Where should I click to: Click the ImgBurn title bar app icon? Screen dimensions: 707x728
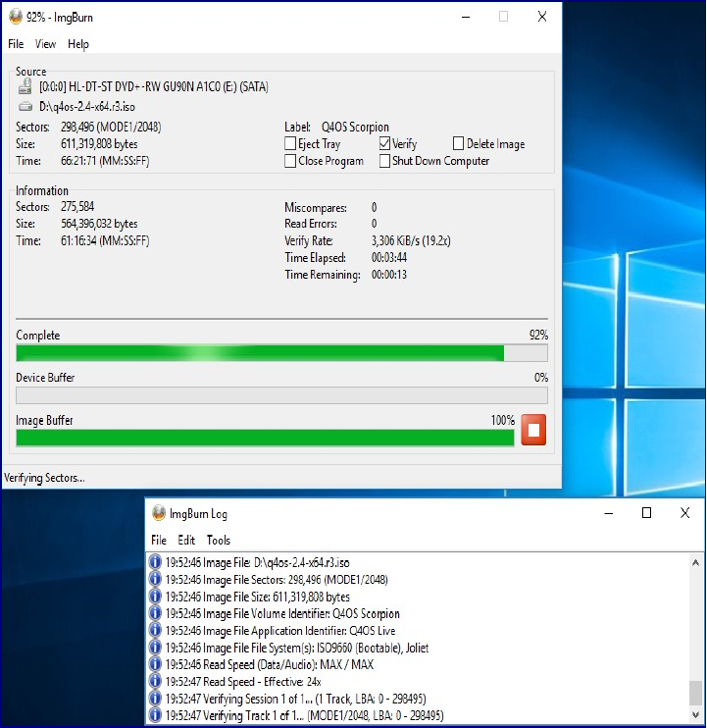[x=16, y=17]
